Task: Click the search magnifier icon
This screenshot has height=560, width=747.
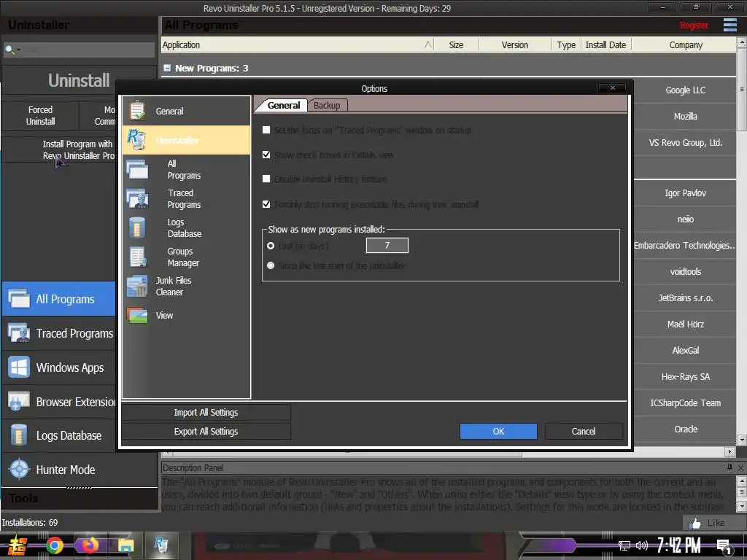Action: 9,49
